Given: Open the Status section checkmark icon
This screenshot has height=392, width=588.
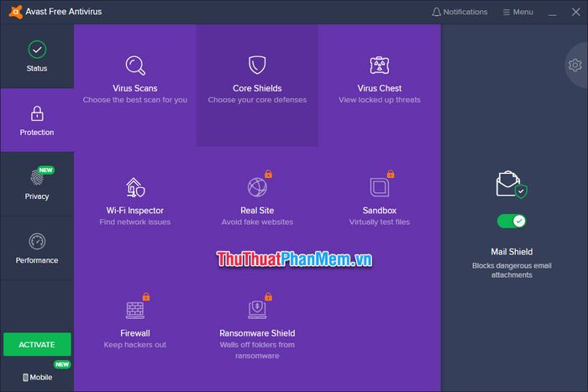Looking at the screenshot, I should [37, 50].
